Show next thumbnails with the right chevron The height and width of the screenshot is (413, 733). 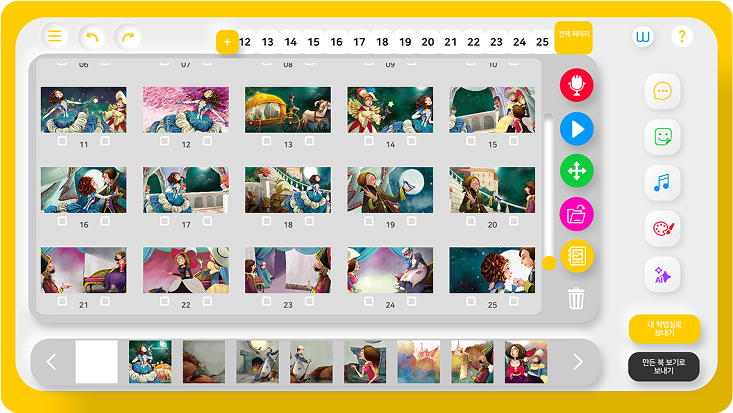tap(578, 362)
